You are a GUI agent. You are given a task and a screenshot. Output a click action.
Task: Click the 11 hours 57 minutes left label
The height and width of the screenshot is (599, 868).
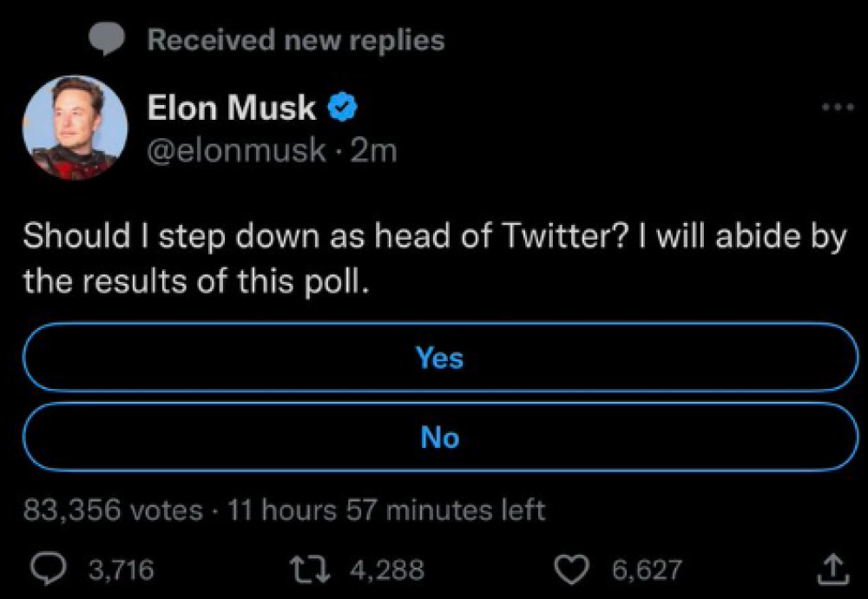pyautogui.click(x=386, y=510)
